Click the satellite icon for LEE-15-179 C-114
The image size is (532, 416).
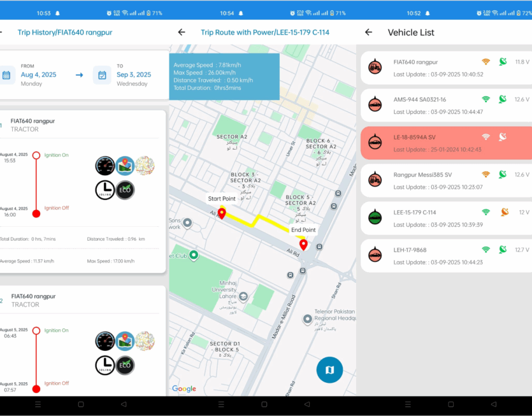tap(504, 212)
